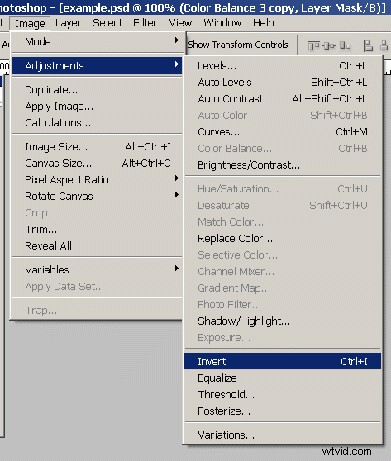Expand the Variables submenu
Viewport: 391px width, 461px height.
[x=97, y=269]
